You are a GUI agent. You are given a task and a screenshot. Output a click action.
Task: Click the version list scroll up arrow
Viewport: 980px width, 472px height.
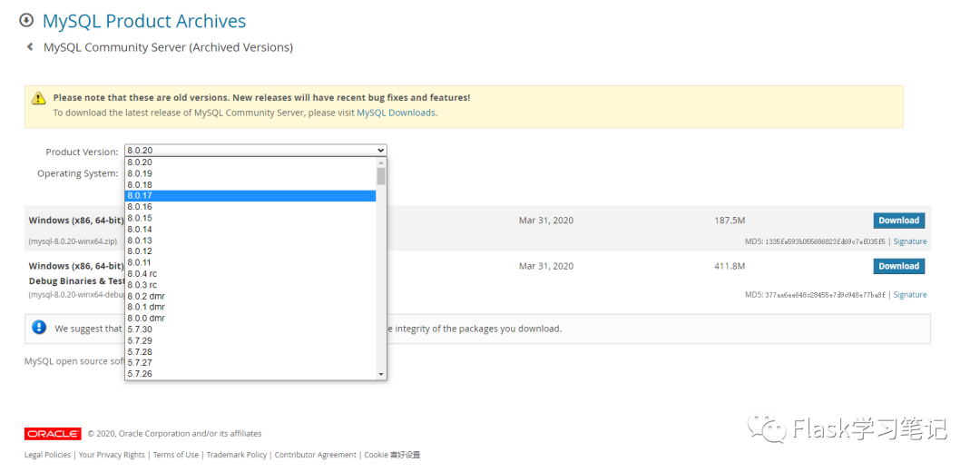pyautogui.click(x=381, y=162)
